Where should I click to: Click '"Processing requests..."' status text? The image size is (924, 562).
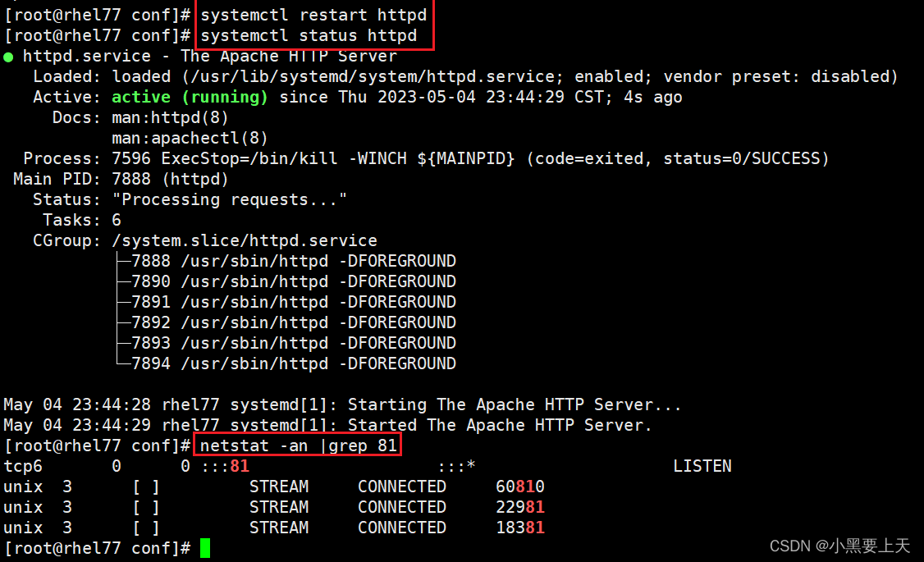[x=229, y=199]
